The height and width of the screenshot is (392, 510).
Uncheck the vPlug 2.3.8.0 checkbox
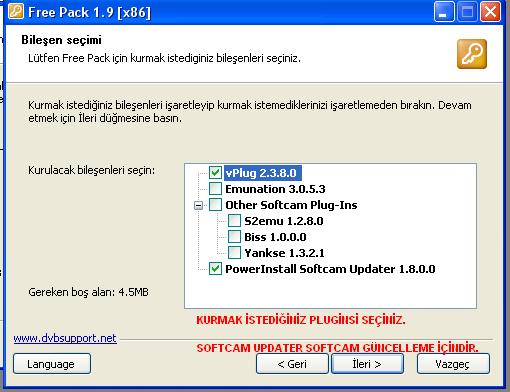(x=215, y=172)
